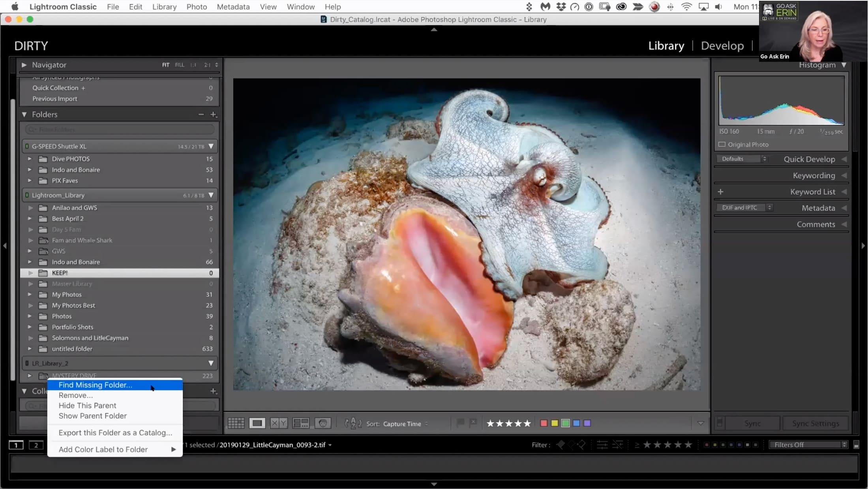The height and width of the screenshot is (489, 868).
Task: Select Loupe view icon in toolbar
Action: point(257,423)
